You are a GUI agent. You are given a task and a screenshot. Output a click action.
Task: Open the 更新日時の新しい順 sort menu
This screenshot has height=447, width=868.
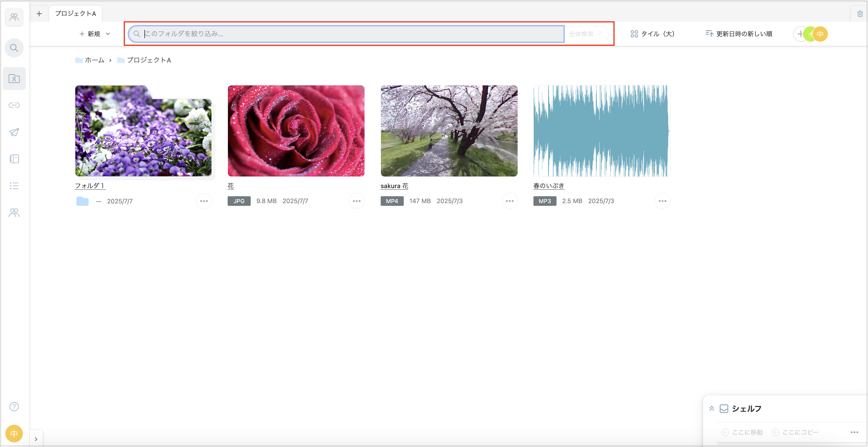739,34
